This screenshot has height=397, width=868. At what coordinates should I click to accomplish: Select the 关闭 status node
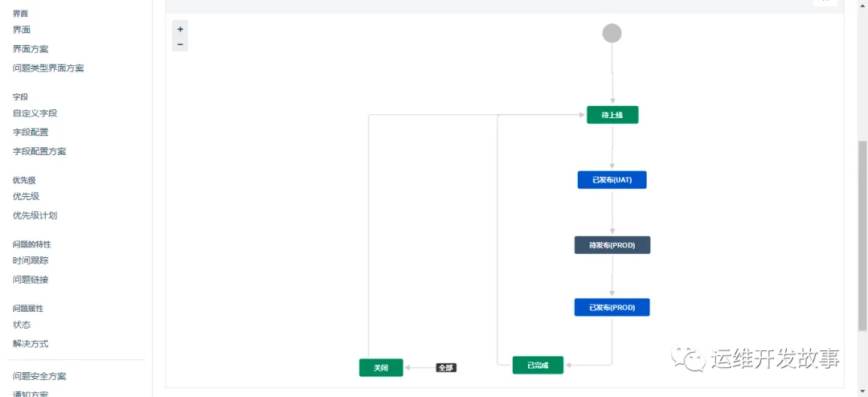coord(380,367)
